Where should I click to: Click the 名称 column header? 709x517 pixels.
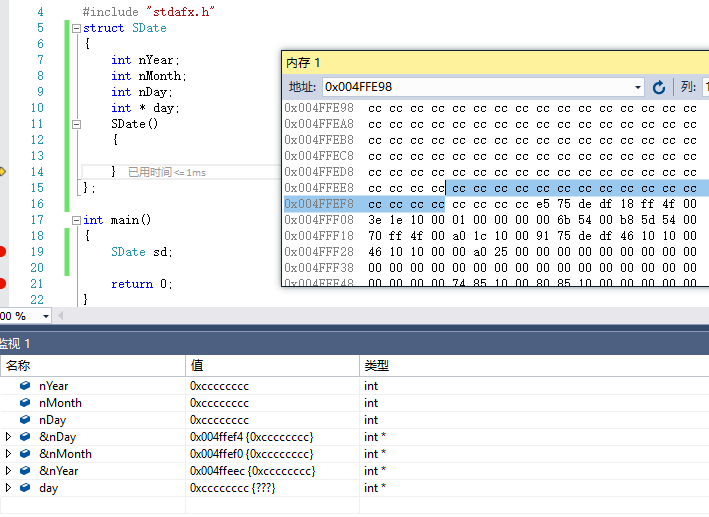(93, 365)
